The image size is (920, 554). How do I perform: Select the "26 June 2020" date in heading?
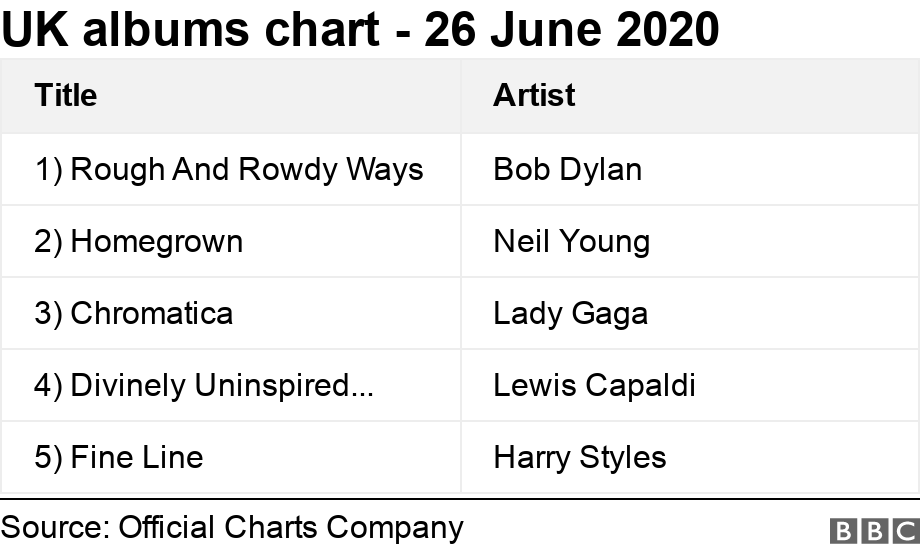[x=571, y=31]
